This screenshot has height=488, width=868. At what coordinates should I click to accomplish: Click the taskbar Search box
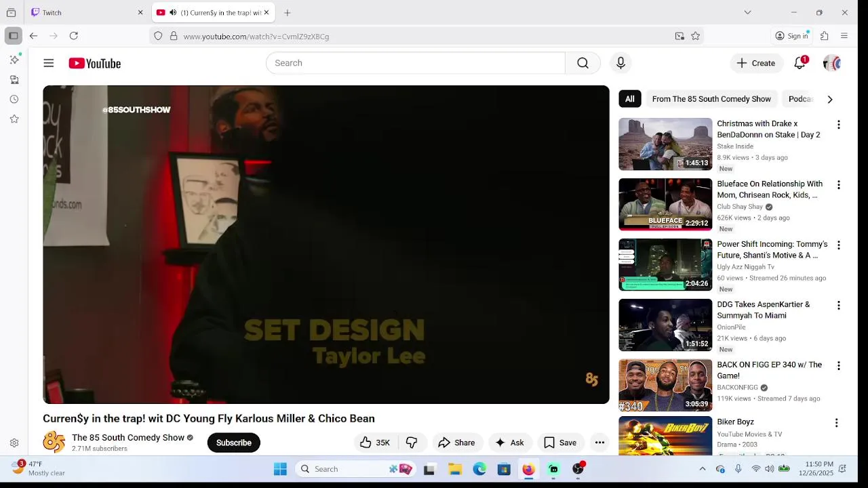point(357,469)
